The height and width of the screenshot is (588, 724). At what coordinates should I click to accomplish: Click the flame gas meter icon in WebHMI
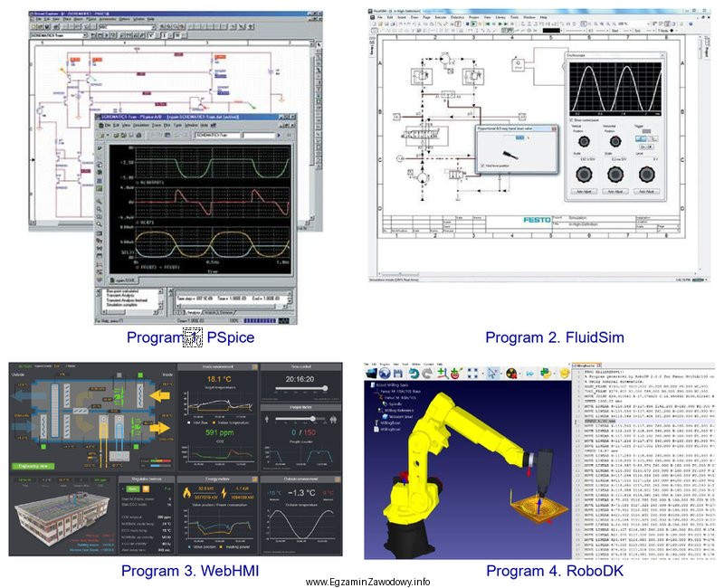point(187,493)
